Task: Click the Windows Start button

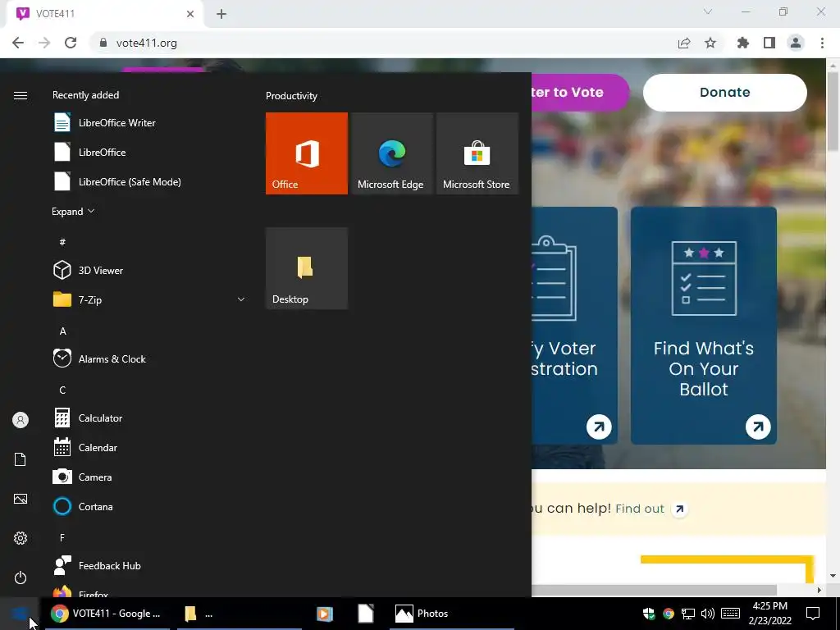Action: coord(20,614)
